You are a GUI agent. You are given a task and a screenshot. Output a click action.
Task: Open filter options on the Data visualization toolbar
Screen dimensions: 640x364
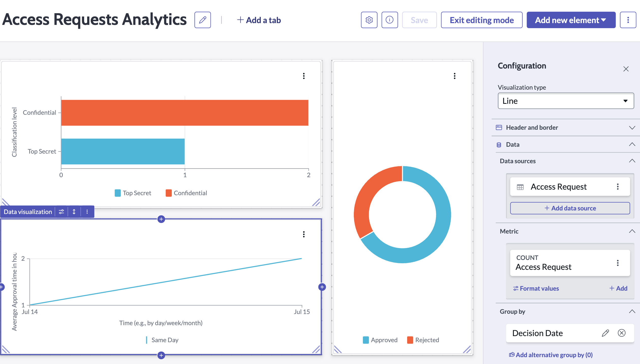61,211
